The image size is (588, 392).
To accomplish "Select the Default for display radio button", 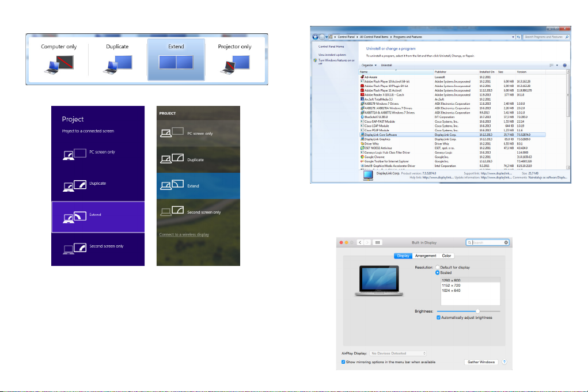I will coord(437,268).
